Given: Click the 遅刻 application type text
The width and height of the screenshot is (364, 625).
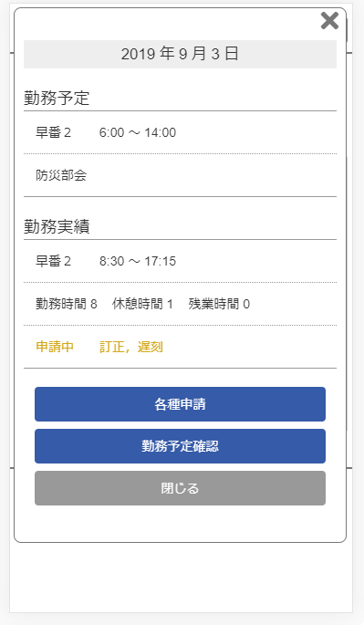Looking at the screenshot, I should 151,347.
